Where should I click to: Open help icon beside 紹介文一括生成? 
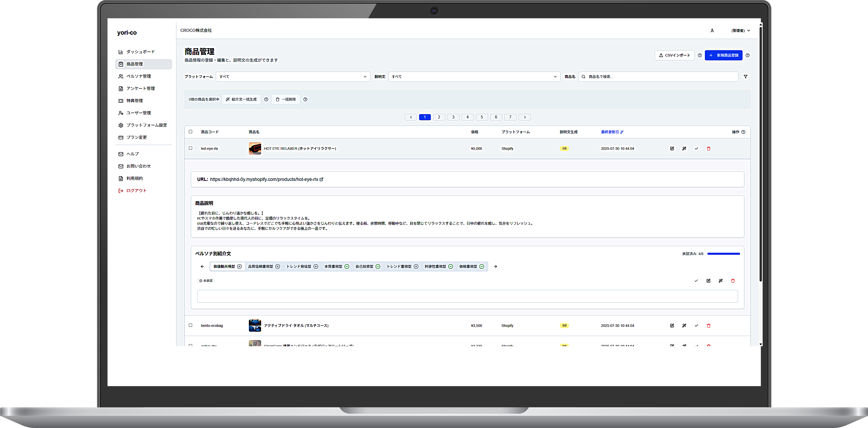coord(266,100)
